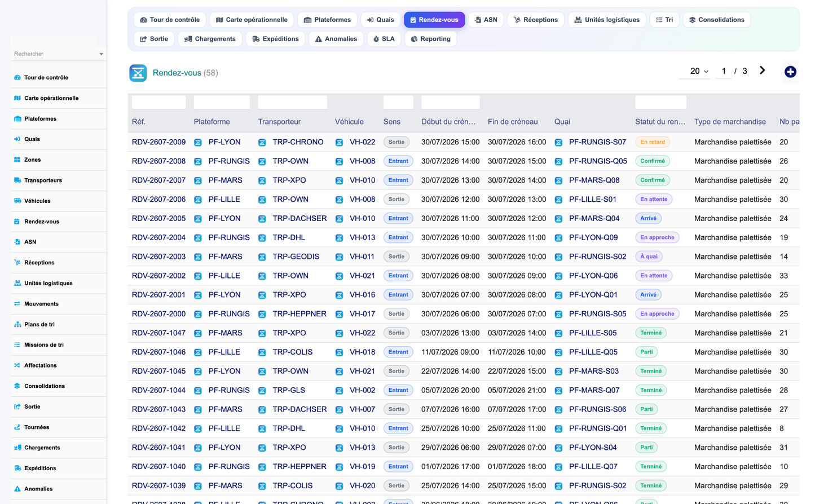The width and height of the screenshot is (815, 504).
Task: Open Carte opérationnelle sidebar map icon
Action: tap(17, 98)
